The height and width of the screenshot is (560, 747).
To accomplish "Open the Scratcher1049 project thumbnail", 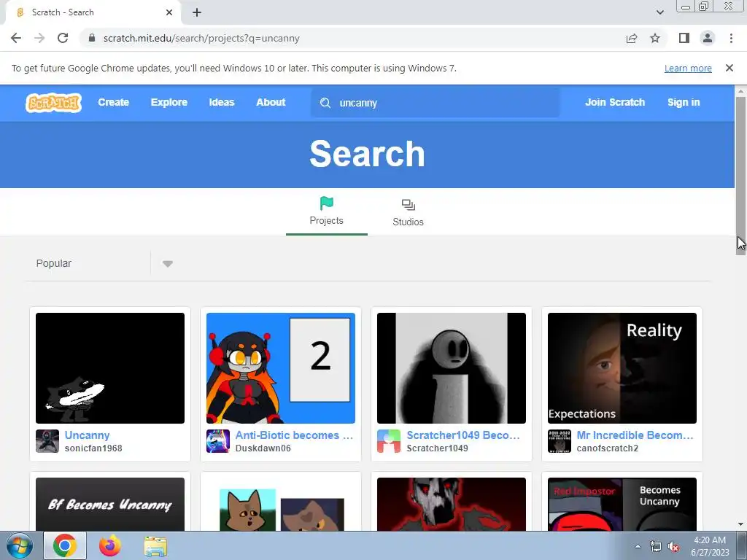I will click(451, 368).
